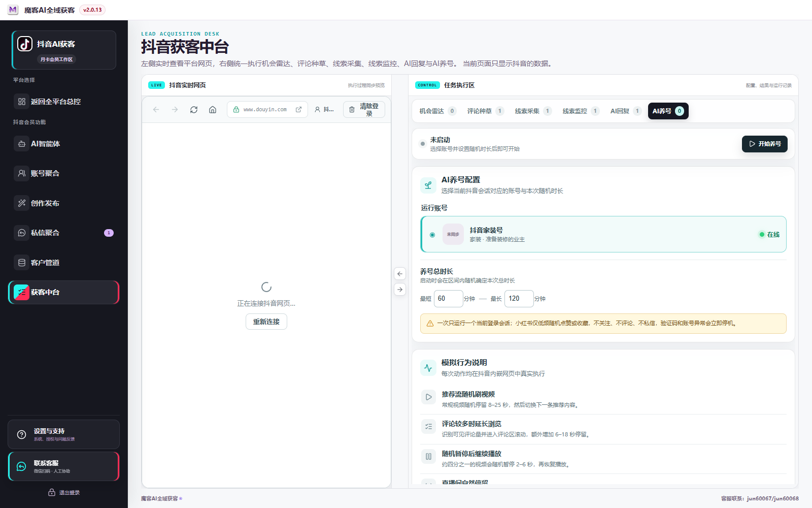Click the play icon beside 推荐流随机刷视频

point(429,397)
